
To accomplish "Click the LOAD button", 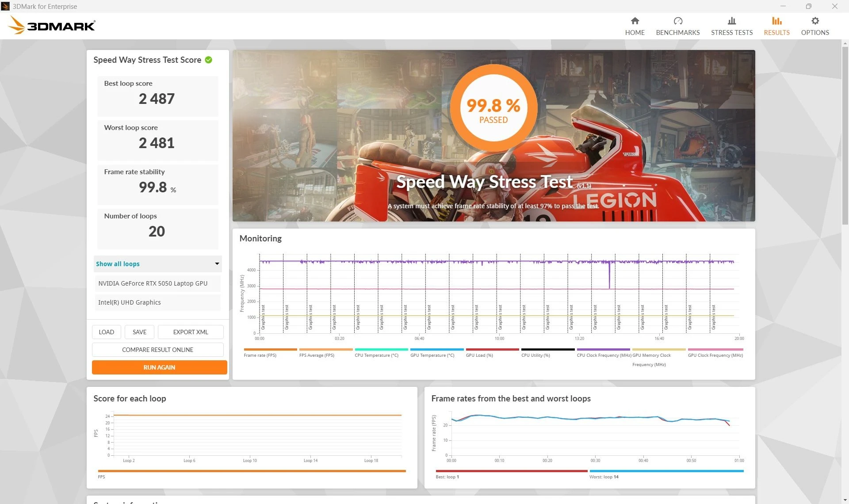I will pos(106,332).
